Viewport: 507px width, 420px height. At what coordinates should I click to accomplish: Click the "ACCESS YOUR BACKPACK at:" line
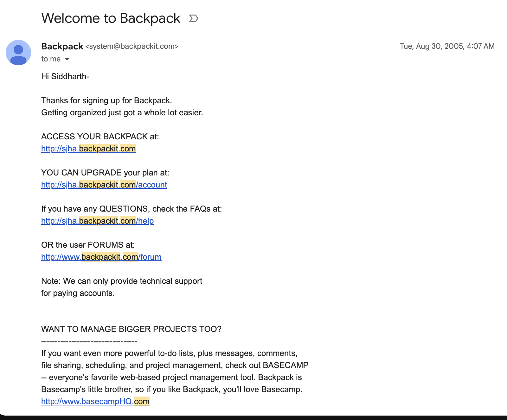(100, 137)
